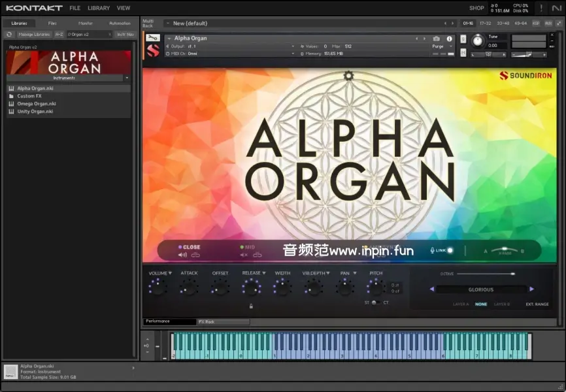Open the FILE menu
The image size is (566, 392).
pos(75,8)
